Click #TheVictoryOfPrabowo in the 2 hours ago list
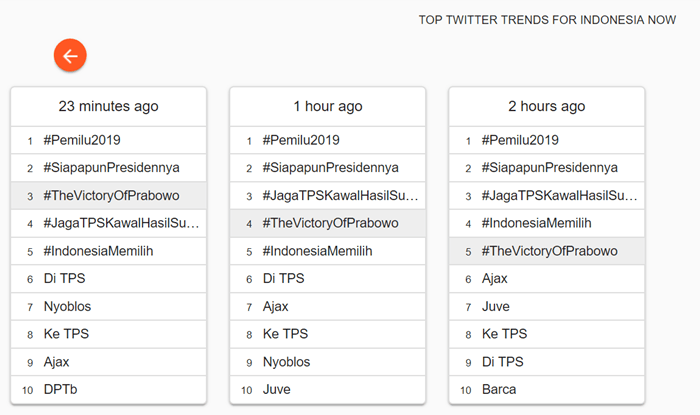The image size is (700, 415). 549,251
